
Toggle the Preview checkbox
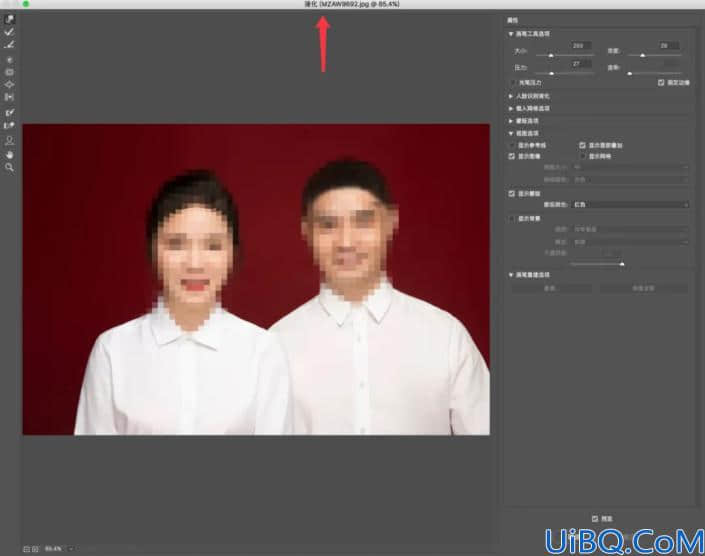coord(595,519)
